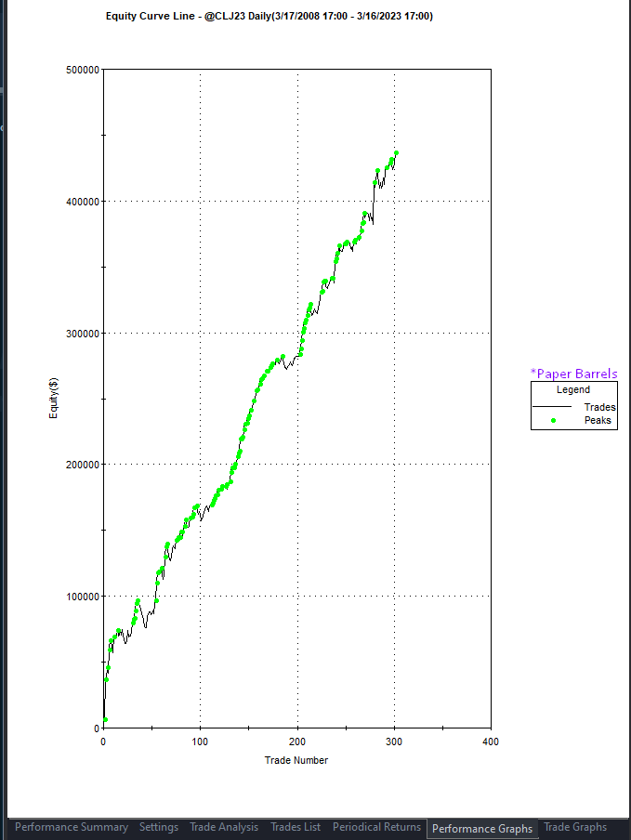Select the Performance Graphs tab
The width and height of the screenshot is (631, 840).
coord(482,829)
